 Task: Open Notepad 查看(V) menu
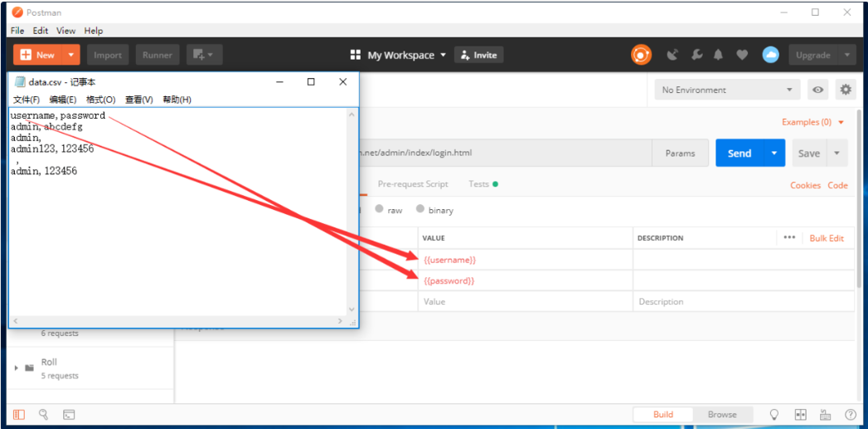click(x=139, y=100)
